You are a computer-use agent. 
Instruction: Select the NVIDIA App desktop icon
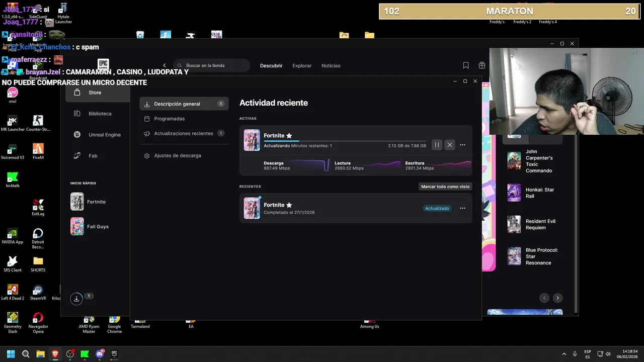13,236
